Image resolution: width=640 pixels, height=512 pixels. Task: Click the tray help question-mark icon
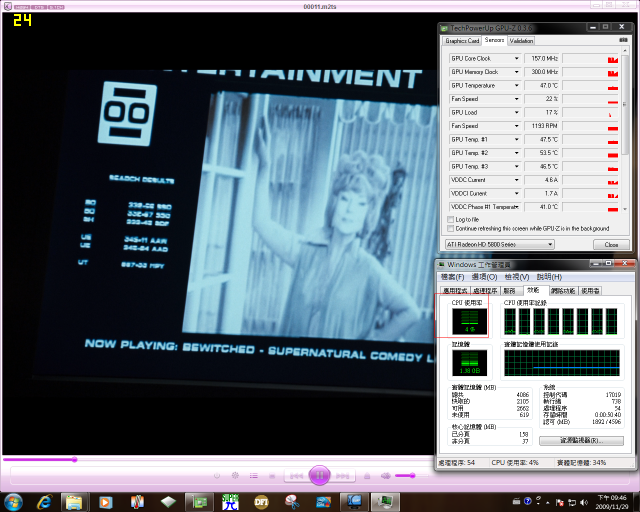[x=527, y=501]
